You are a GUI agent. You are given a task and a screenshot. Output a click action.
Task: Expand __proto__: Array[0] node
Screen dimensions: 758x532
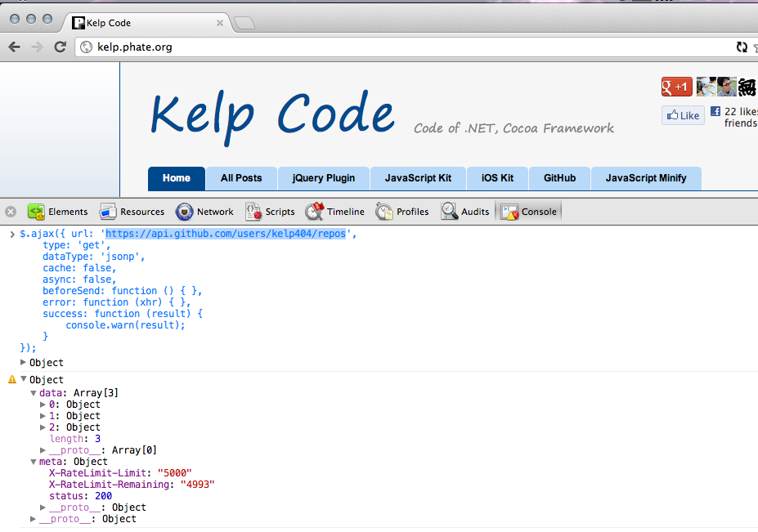click(43, 449)
